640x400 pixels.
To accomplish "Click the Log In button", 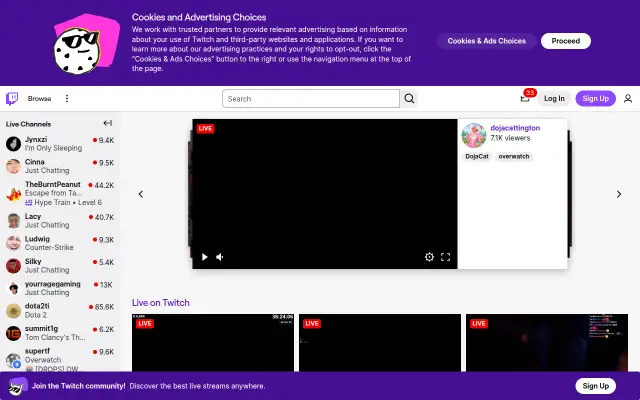I will (x=554, y=98).
